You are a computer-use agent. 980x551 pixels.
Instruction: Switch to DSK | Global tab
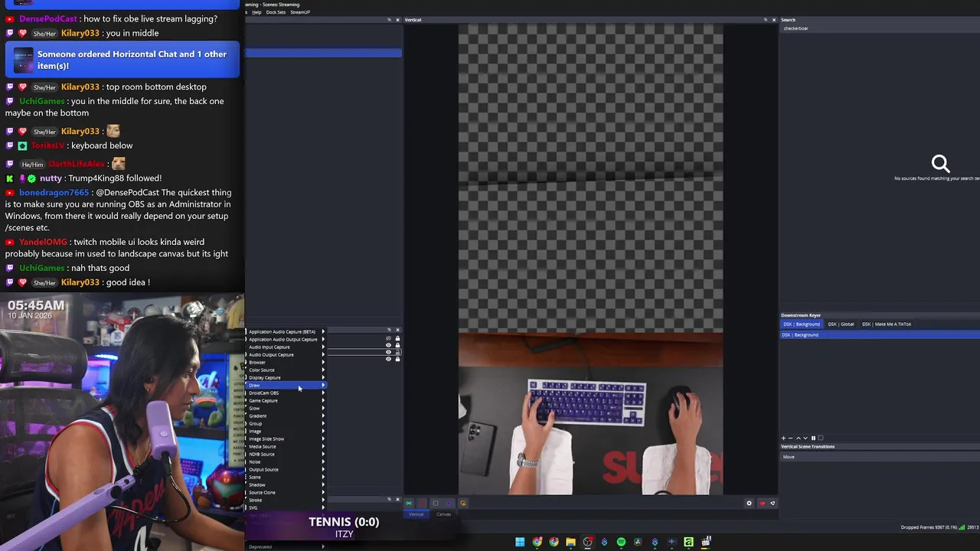point(841,324)
